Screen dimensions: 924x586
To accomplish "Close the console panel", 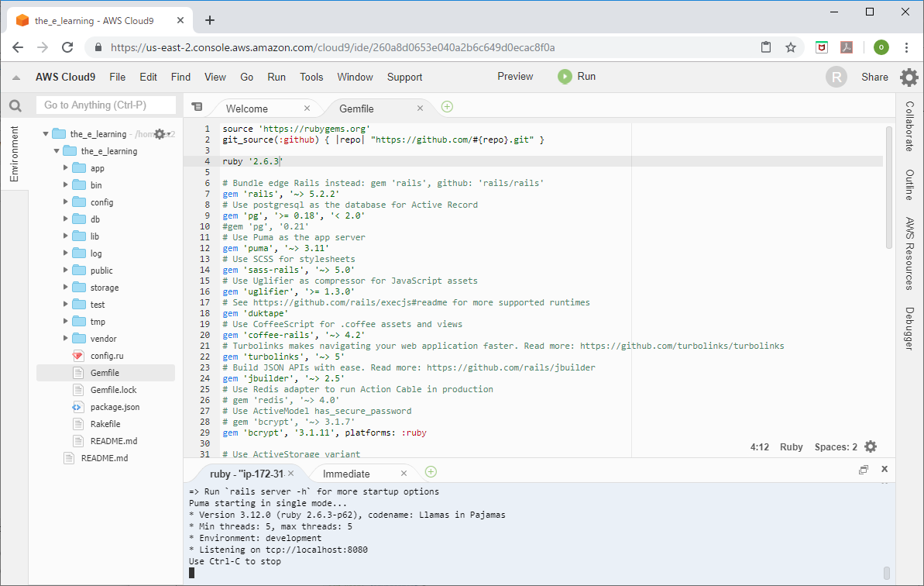I will [884, 469].
